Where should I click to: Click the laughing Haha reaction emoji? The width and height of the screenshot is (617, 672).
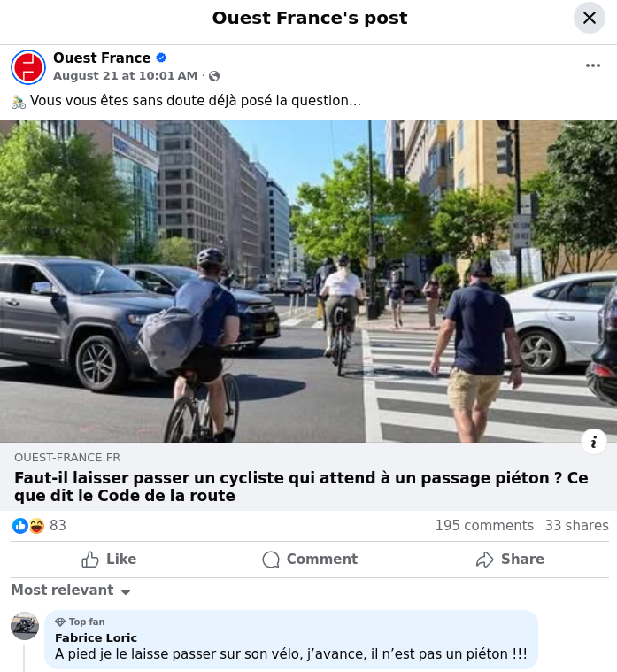(x=37, y=525)
